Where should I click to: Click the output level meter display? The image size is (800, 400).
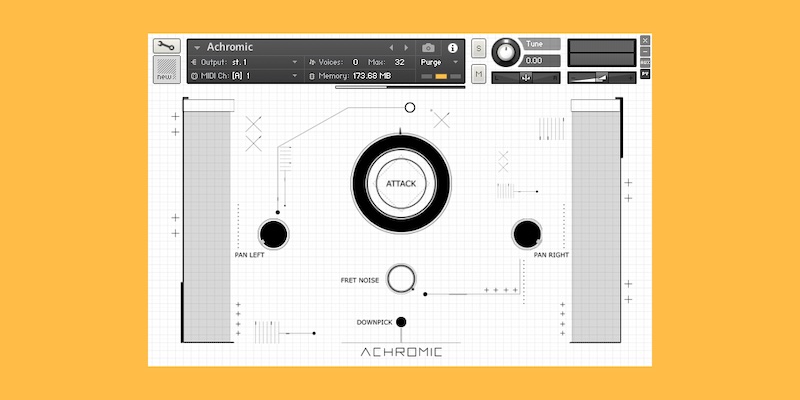coord(602,53)
